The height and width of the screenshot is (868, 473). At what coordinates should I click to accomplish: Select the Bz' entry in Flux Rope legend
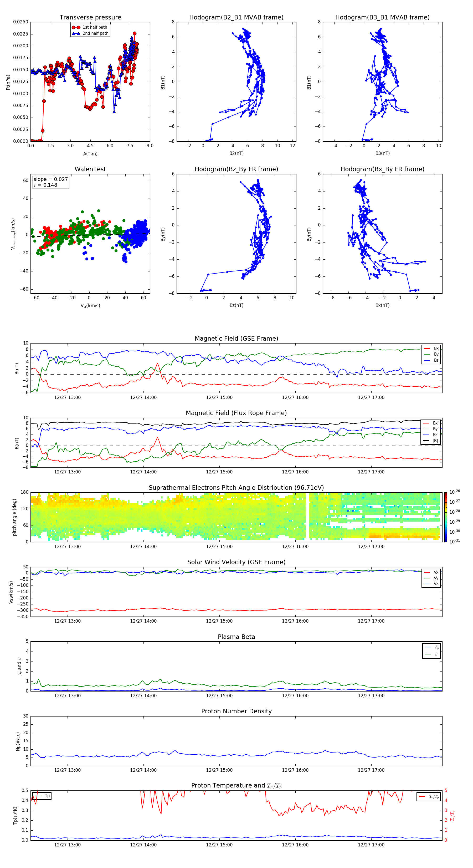[x=431, y=435]
